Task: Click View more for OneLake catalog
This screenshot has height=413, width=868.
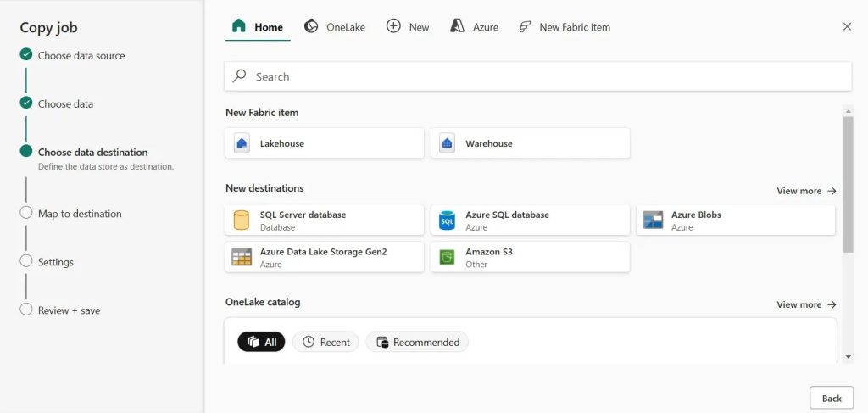Action: (806, 304)
